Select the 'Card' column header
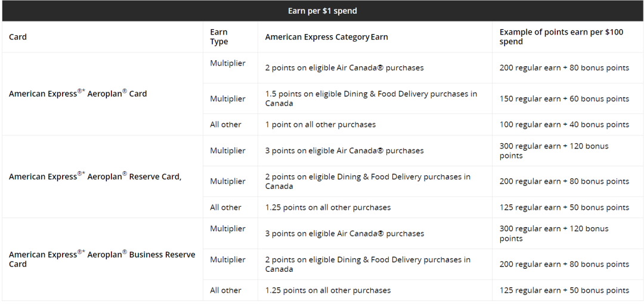This screenshot has width=644, height=304. click(x=18, y=37)
